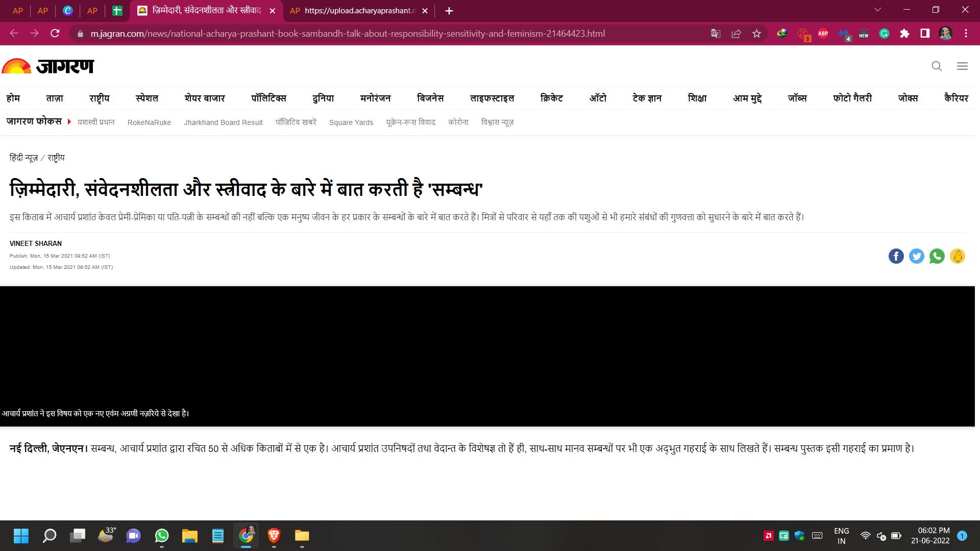Click the yellow Koo share icon
This screenshot has width=980, height=551.
[957, 256]
